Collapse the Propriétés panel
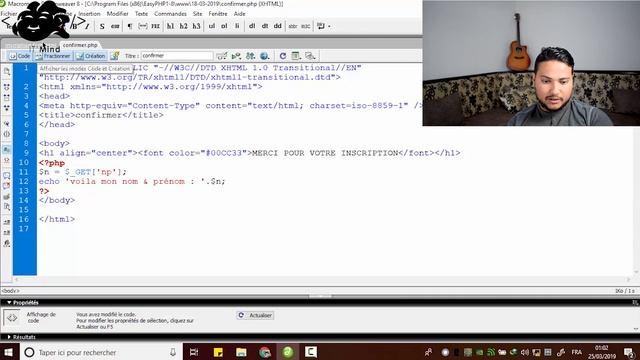 pyautogui.click(x=9, y=302)
